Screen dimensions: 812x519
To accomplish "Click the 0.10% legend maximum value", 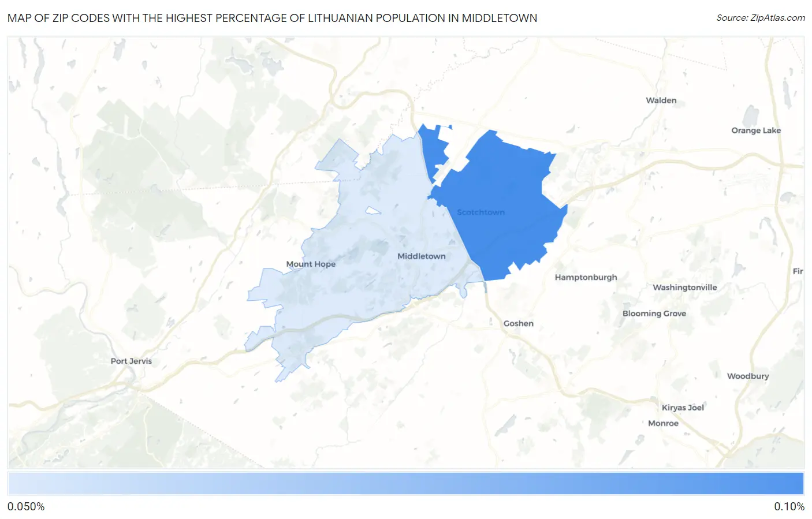I will coord(789,506).
